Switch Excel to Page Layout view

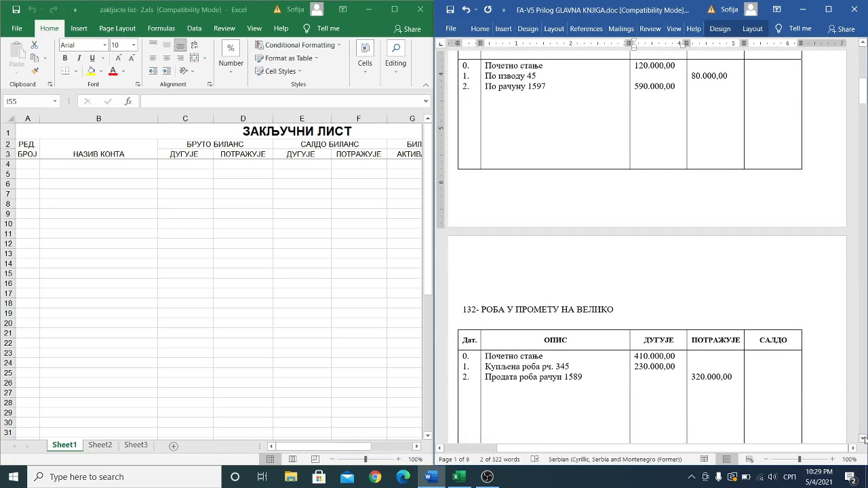pos(292,459)
